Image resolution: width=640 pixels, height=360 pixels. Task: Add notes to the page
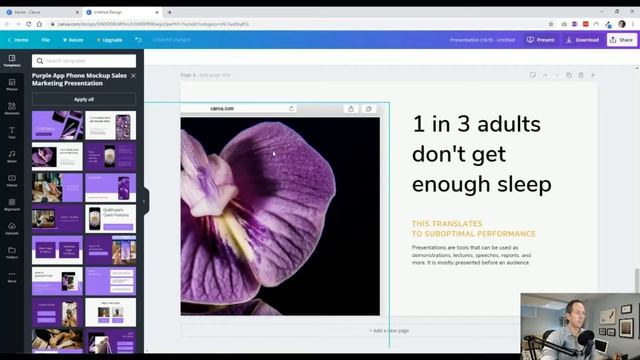(533, 75)
